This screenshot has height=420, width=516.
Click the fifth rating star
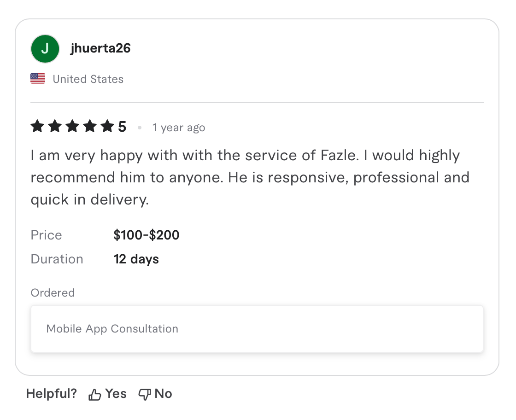click(107, 126)
